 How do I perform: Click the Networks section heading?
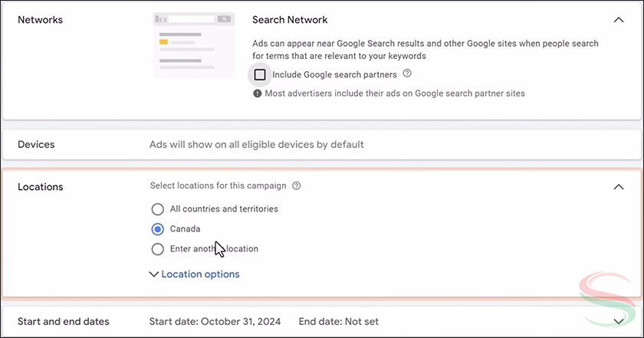[40, 20]
